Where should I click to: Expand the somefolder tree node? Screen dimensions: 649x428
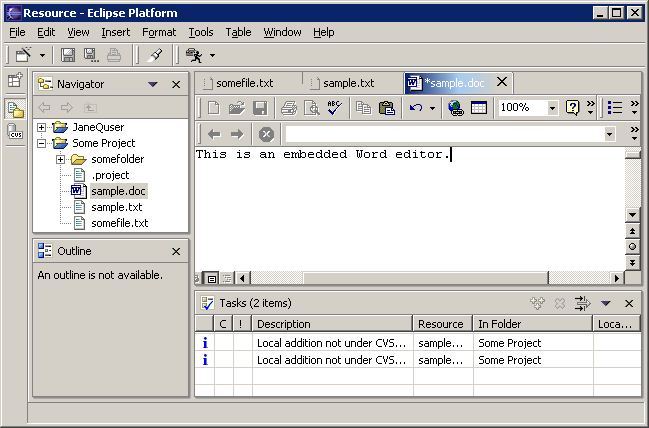[60, 159]
